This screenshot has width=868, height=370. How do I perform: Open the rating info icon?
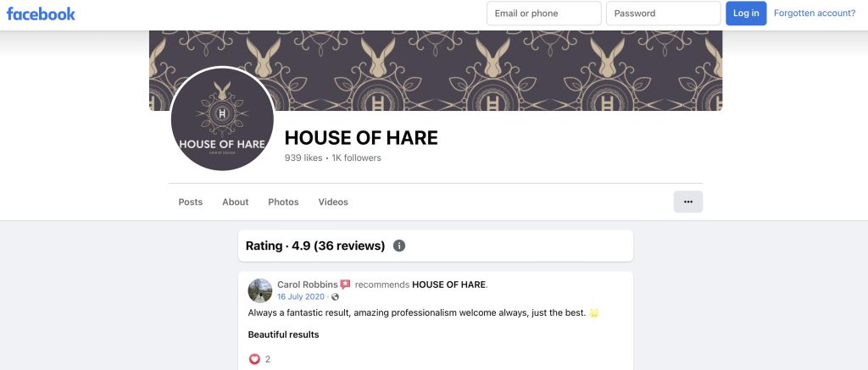click(399, 246)
